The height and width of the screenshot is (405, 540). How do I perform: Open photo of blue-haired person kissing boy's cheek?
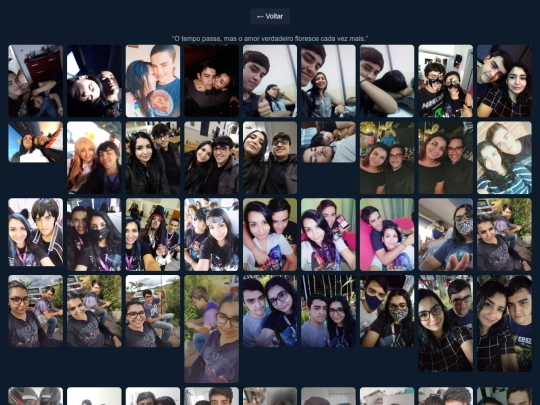153,81
